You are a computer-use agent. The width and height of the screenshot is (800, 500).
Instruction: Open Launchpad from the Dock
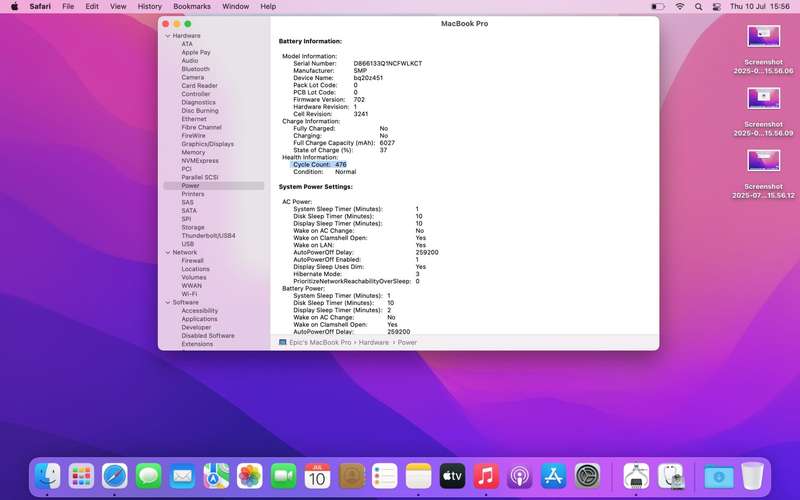(x=81, y=476)
